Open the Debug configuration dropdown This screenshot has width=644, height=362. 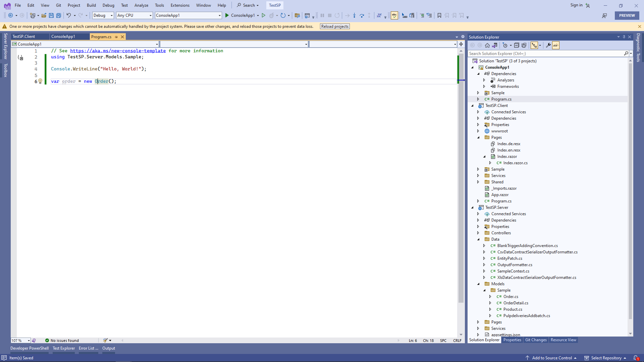[103, 15]
